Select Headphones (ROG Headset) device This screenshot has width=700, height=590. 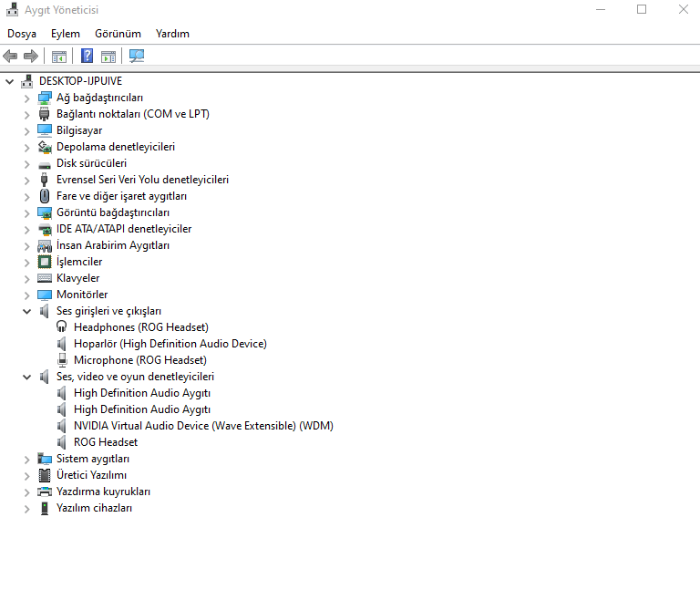(x=141, y=327)
